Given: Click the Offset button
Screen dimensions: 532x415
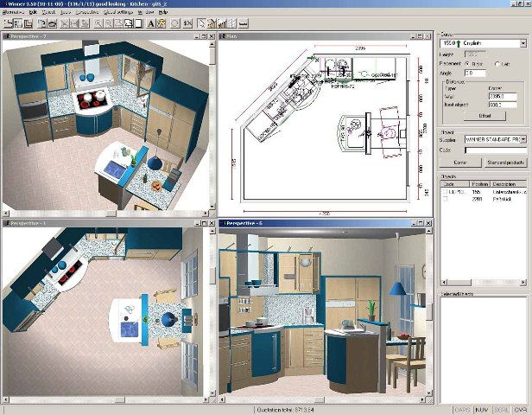Looking at the screenshot, I should tap(484, 116).
